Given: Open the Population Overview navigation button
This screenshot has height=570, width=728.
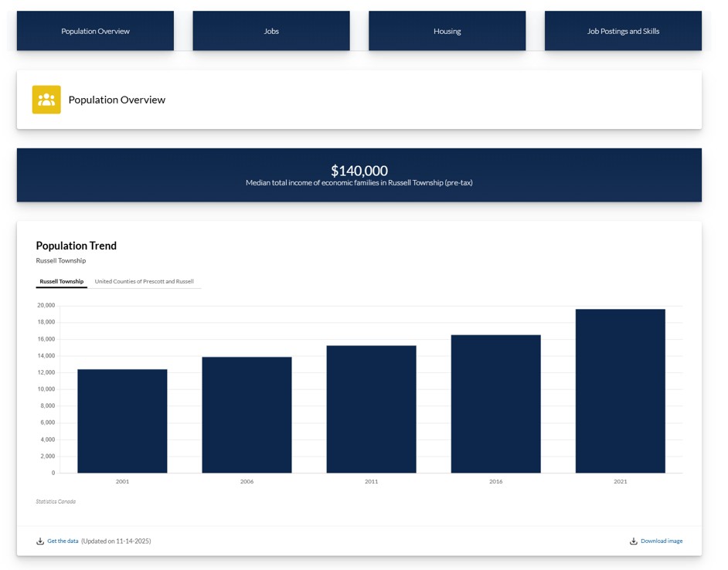Looking at the screenshot, I should [x=95, y=31].
